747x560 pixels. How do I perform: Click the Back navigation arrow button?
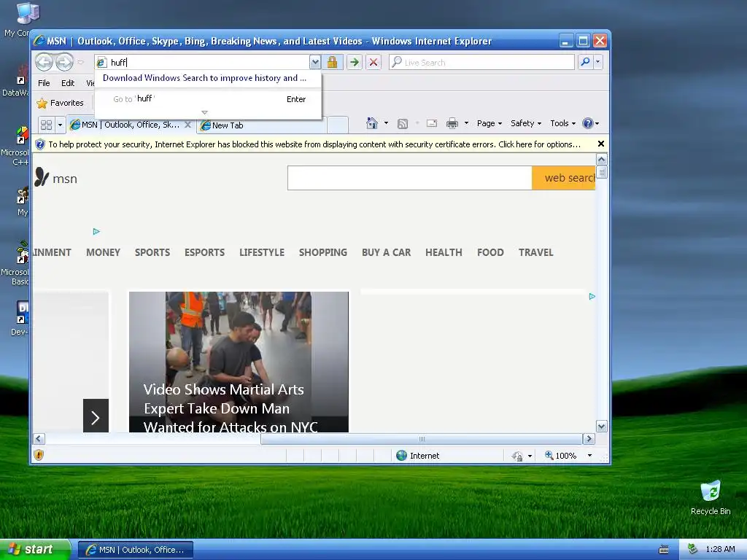coord(44,62)
